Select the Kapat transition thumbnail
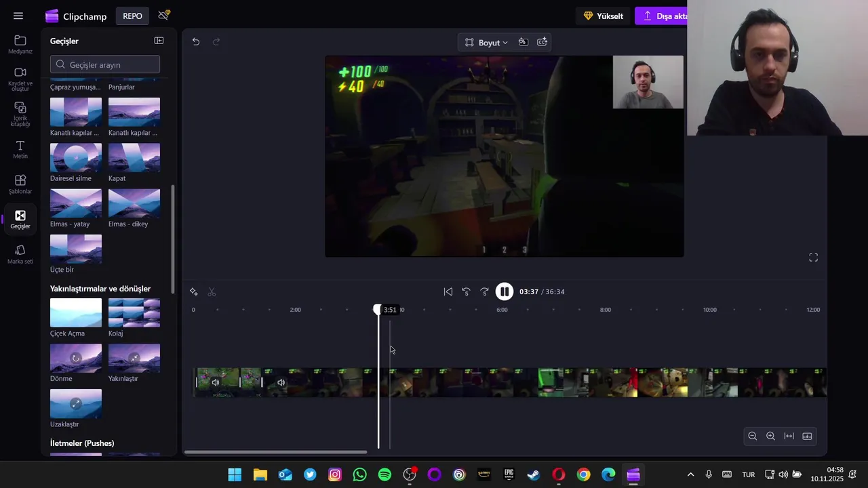This screenshot has width=868, height=488. click(134, 157)
